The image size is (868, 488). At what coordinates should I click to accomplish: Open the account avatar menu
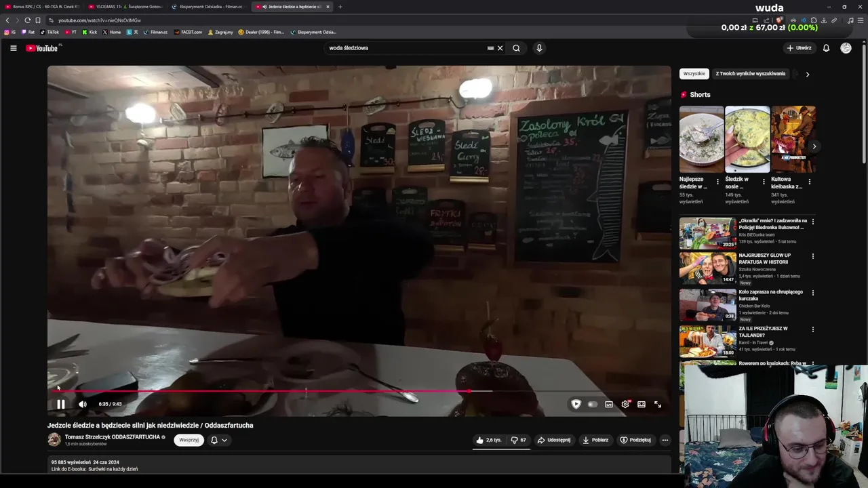[x=846, y=48]
